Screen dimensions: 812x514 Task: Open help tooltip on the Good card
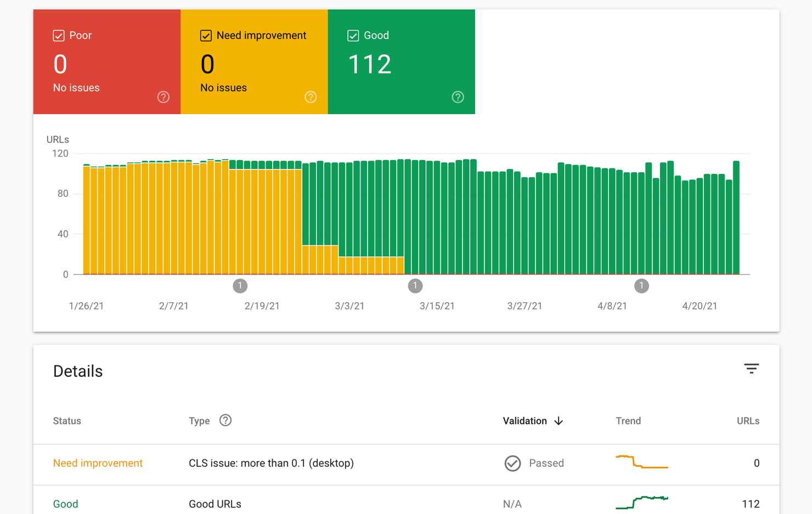pos(458,97)
